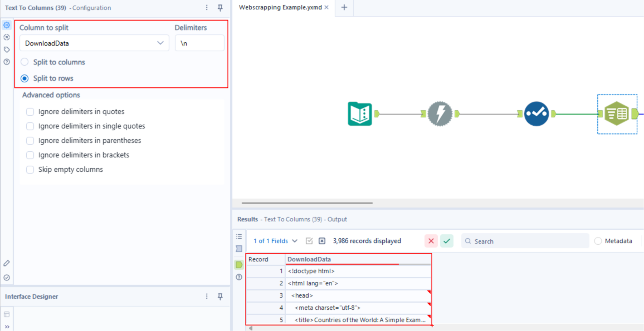This screenshot has width=644, height=331.
Task: Select the '<html lang="en">' cell
Action: 358,283
